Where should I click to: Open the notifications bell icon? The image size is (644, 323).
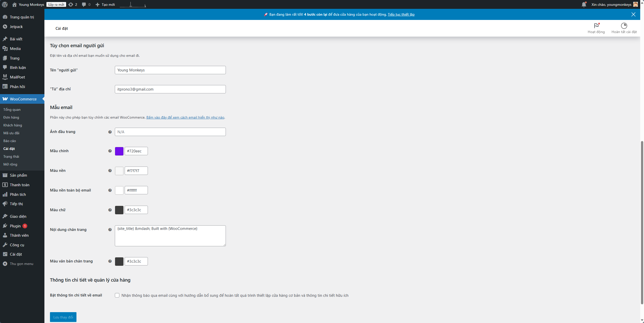[584, 5]
